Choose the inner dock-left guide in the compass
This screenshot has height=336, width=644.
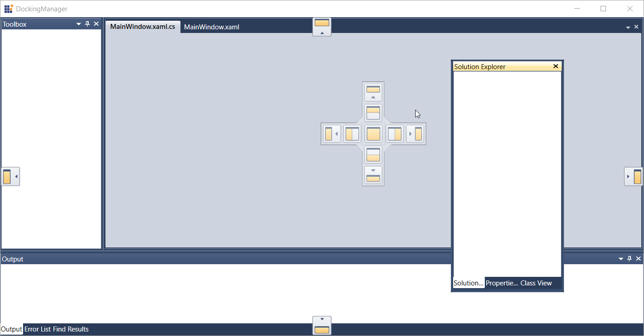[352, 134]
